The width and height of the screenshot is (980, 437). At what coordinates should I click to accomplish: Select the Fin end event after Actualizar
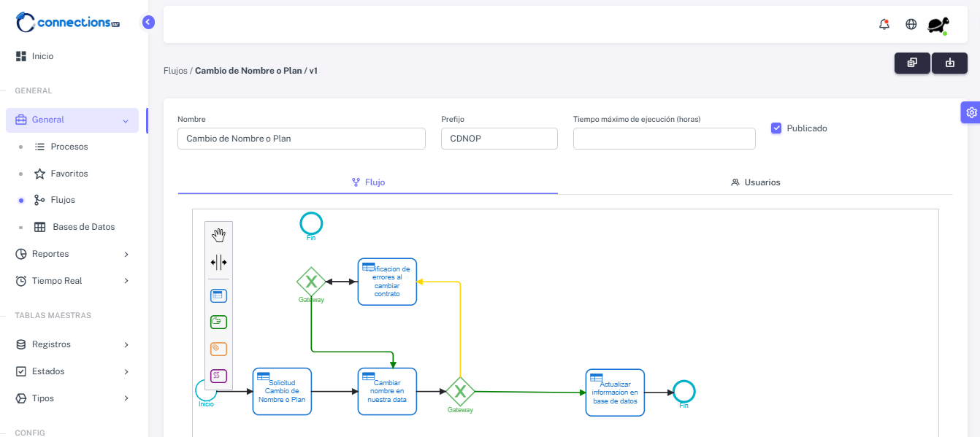point(684,392)
